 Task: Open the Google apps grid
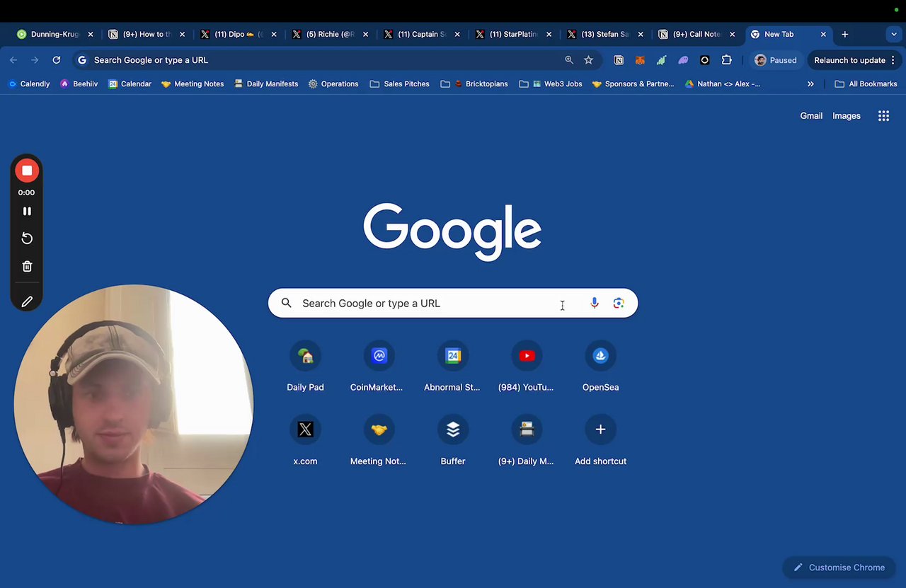[883, 116]
